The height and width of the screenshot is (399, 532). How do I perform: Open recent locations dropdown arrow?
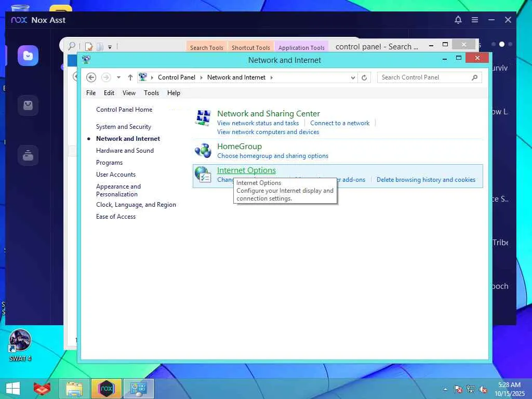click(x=118, y=77)
